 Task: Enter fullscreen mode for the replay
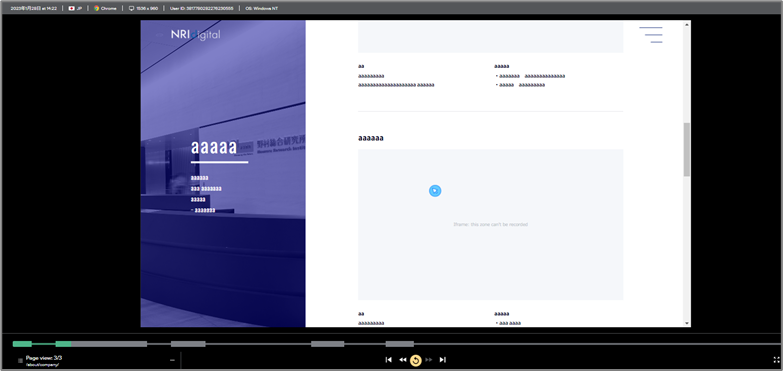point(776,360)
